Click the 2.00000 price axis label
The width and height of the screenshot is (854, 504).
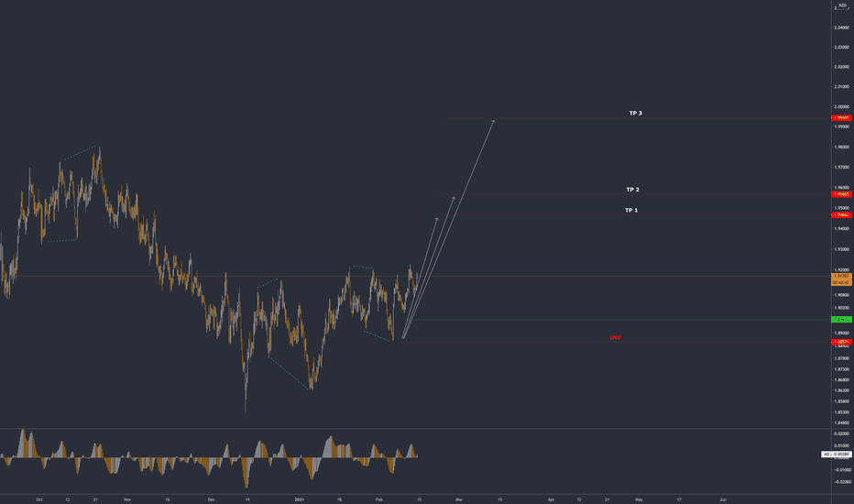pos(841,107)
